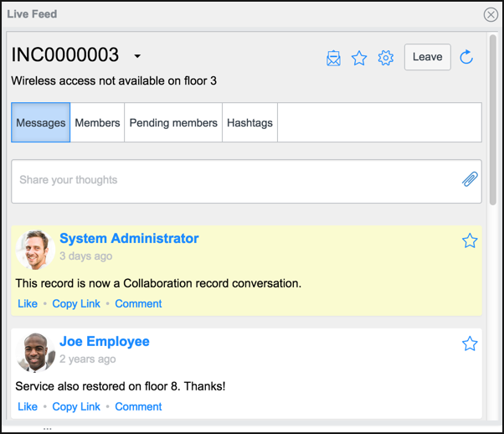Click "Service also restored on floor 8" message
The width and height of the screenshot is (504, 434).
pyautogui.click(x=121, y=386)
